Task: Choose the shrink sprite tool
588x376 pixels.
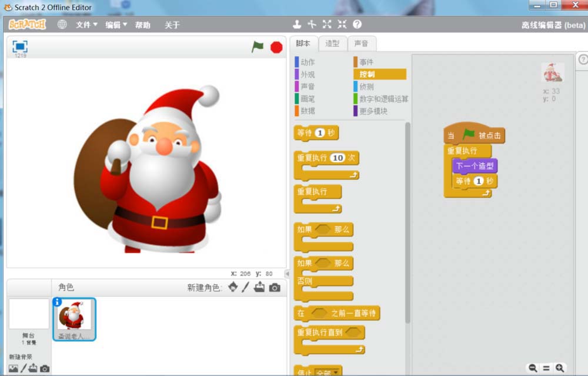Action: point(342,24)
